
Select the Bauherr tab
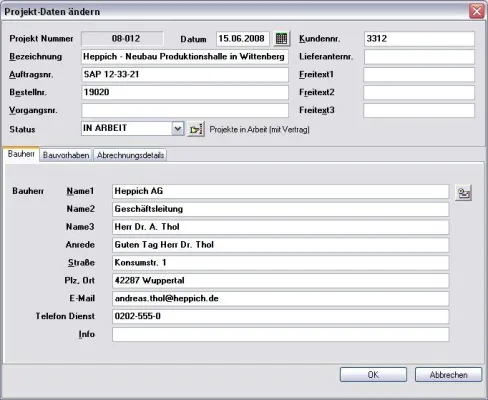click(21, 154)
